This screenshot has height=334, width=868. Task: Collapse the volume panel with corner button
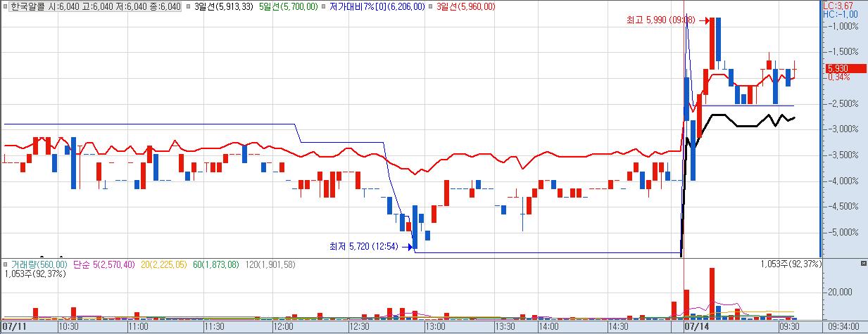click(864, 264)
